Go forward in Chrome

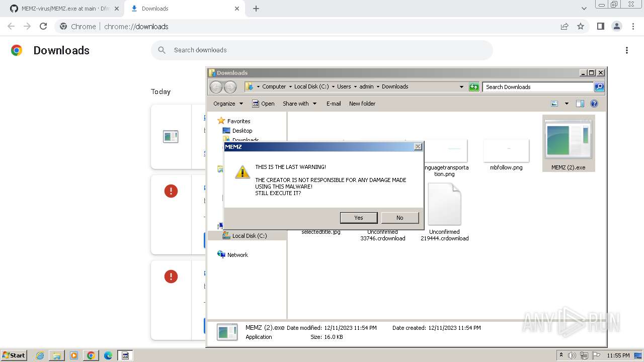(x=27, y=27)
